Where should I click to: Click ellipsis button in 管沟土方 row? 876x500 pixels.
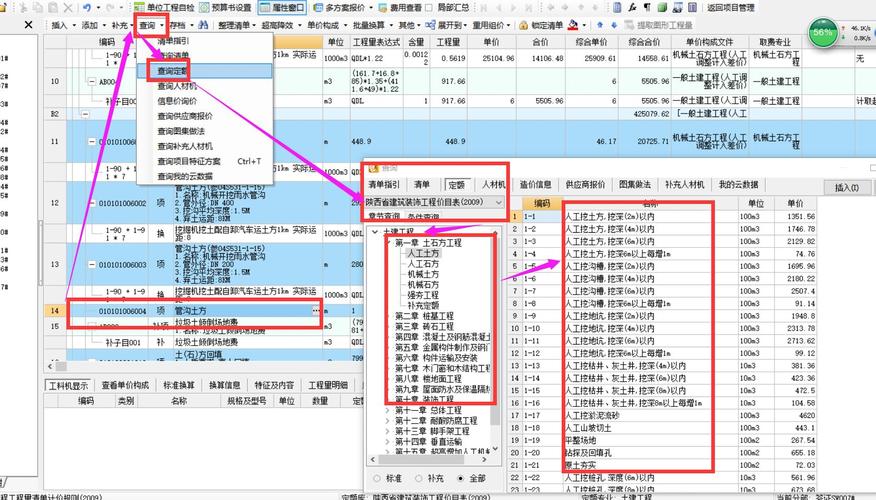316,311
